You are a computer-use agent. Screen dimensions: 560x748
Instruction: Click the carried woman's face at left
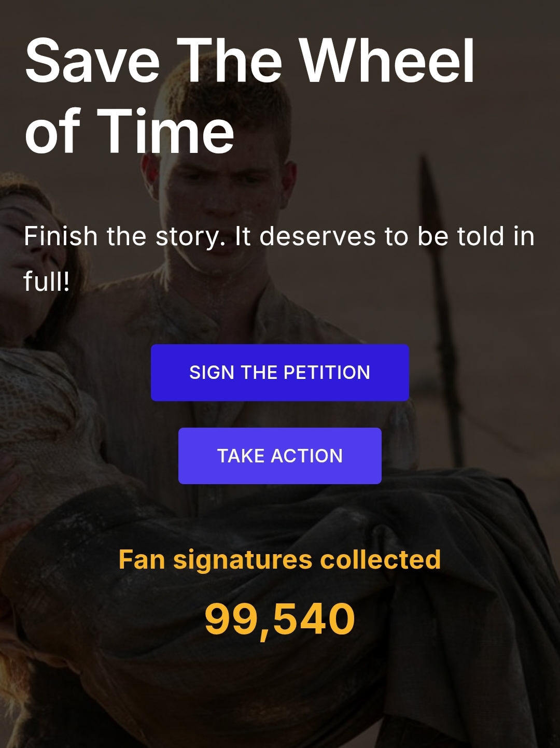tap(21, 228)
